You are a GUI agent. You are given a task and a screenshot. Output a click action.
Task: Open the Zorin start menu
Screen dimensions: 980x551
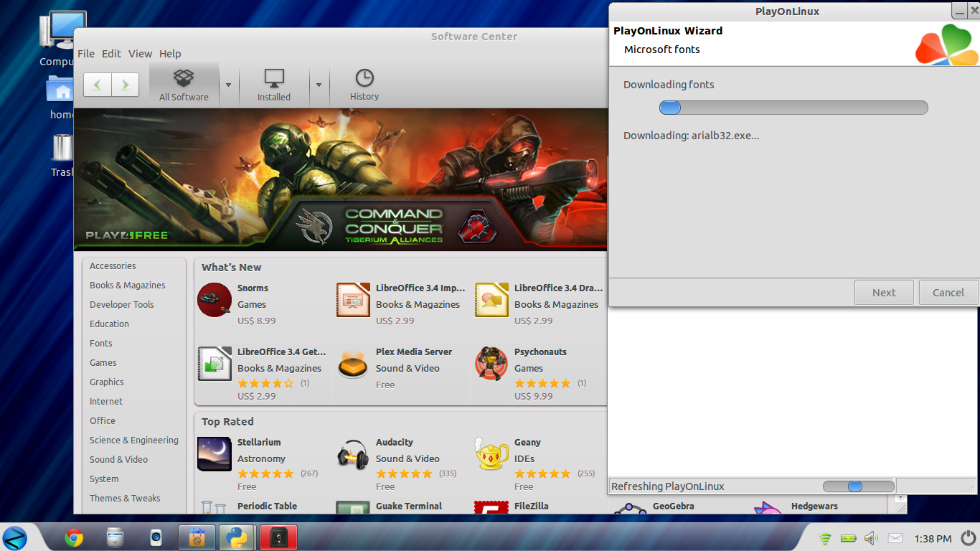[x=15, y=537]
